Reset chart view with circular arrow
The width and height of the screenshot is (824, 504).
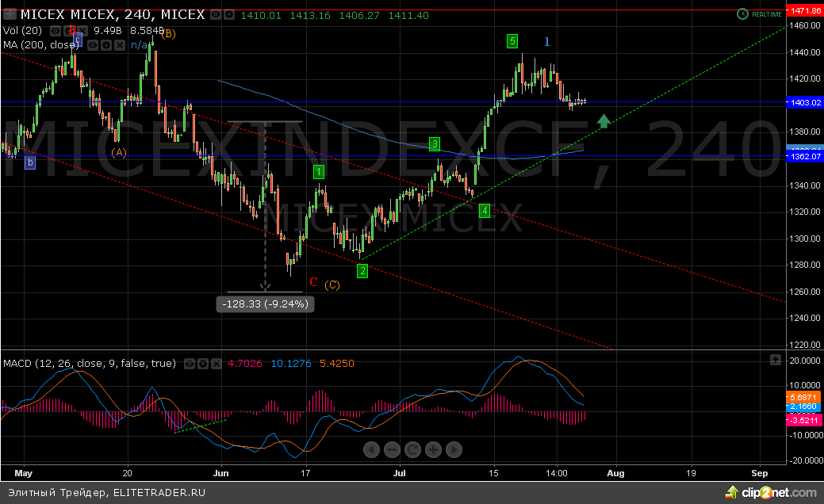click(412, 450)
